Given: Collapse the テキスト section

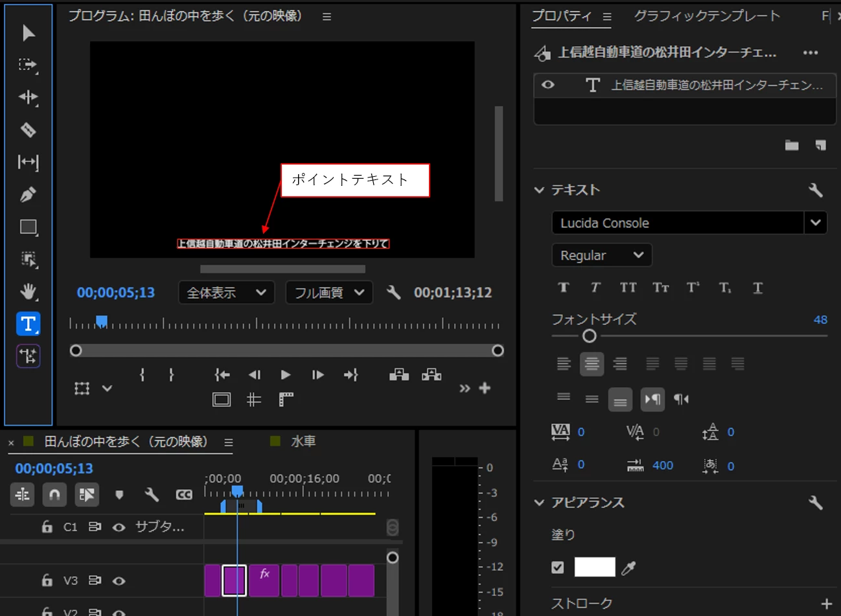Looking at the screenshot, I should [539, 190].
